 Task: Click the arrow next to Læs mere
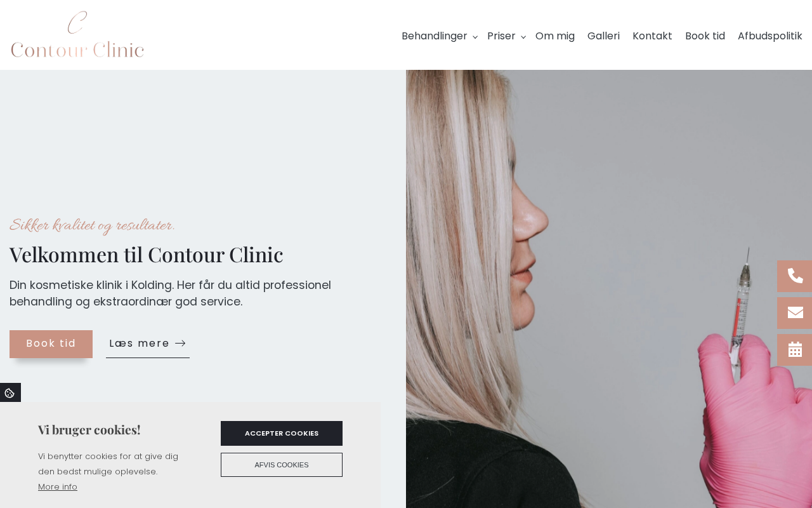coord(180,344)
